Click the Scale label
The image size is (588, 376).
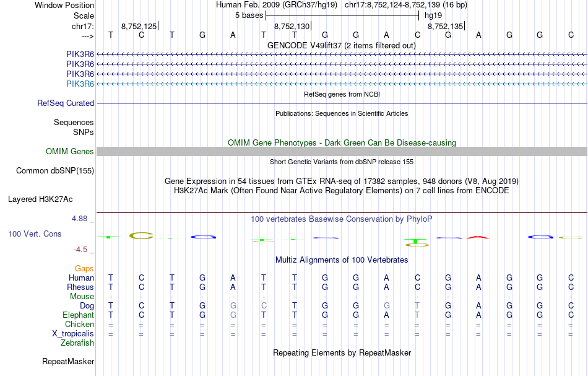tap(84, 15)
